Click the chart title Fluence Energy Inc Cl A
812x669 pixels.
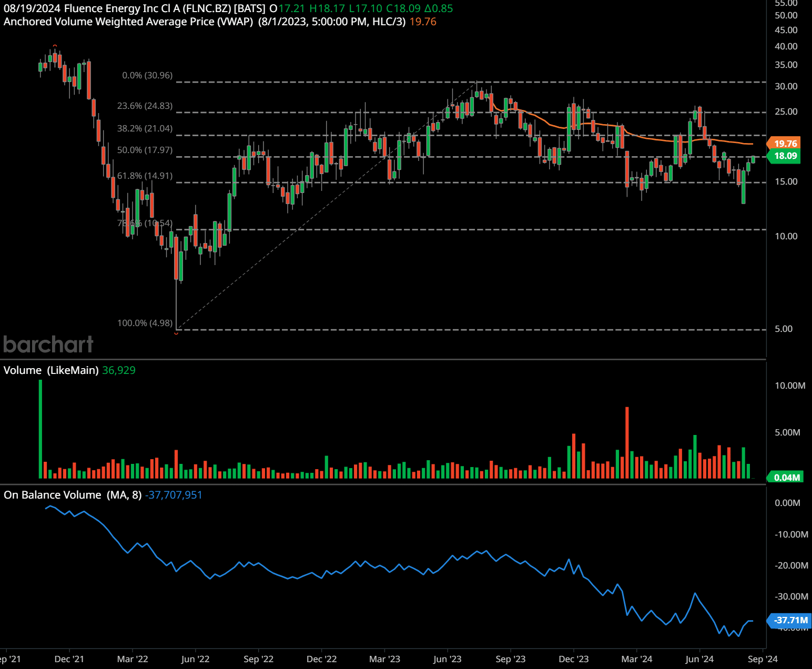coord(122,8)
